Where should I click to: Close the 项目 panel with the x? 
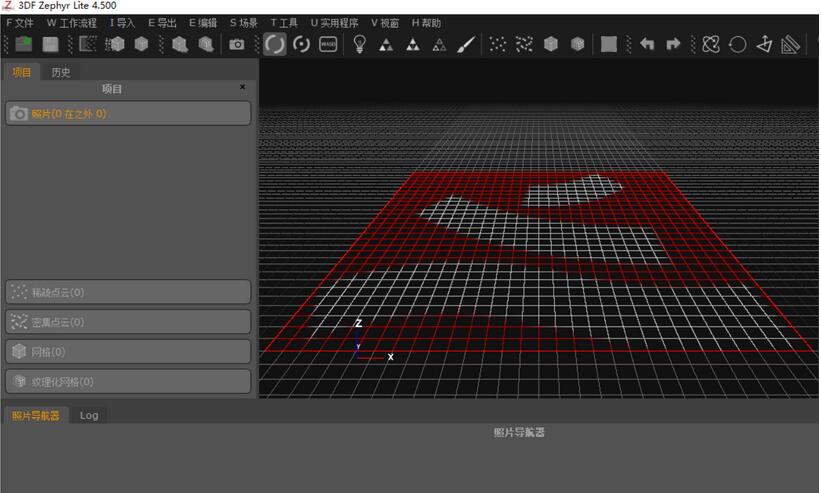[242, 87]
